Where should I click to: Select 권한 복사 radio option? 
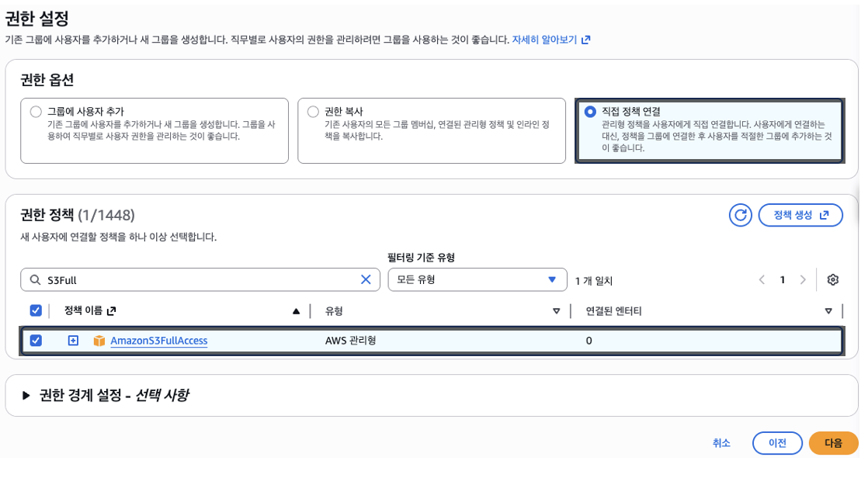(x=314, y=112)
